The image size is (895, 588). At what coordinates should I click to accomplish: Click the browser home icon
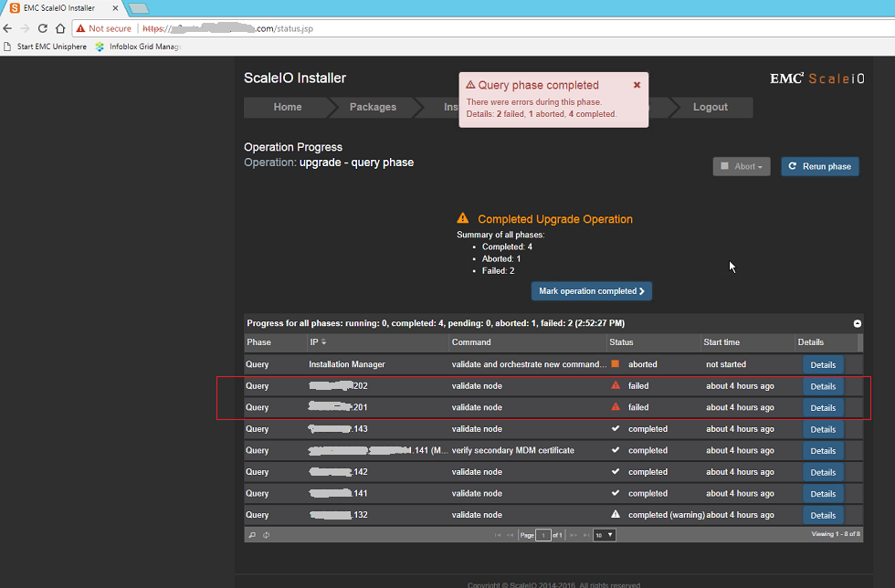coord(60,28)
